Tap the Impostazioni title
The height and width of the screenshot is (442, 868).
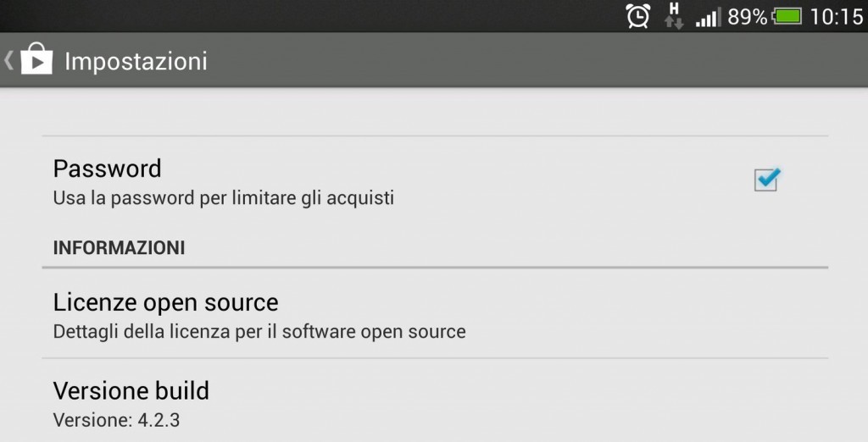pos(136,61)
